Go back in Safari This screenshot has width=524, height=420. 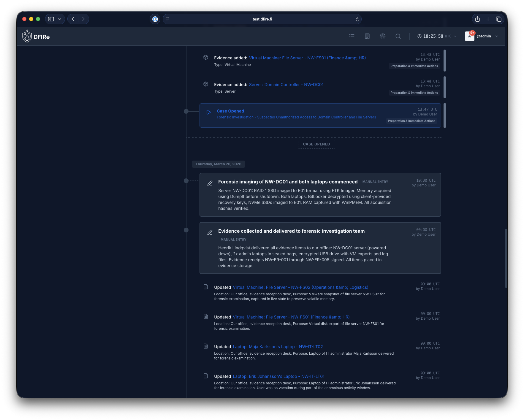[x=73, y=19]
